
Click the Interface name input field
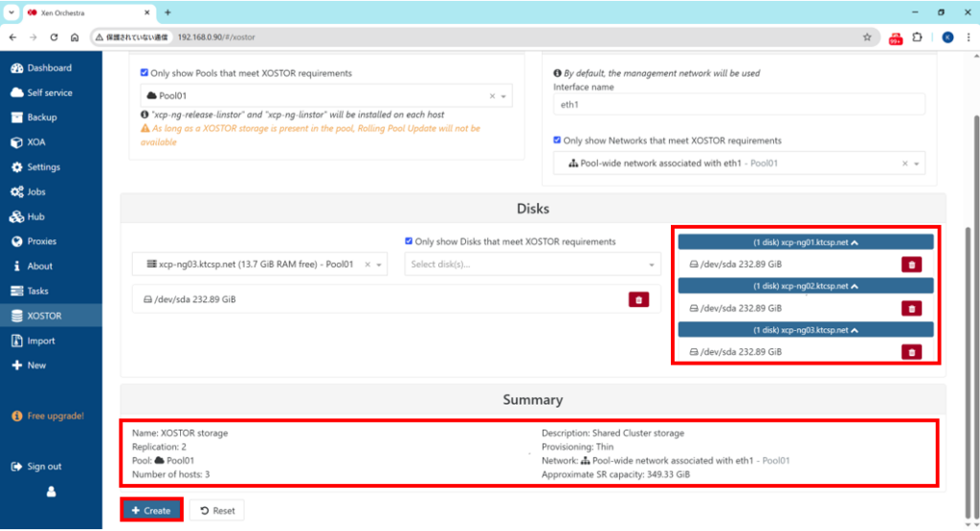pyautogui.click(x=739, y=104)
